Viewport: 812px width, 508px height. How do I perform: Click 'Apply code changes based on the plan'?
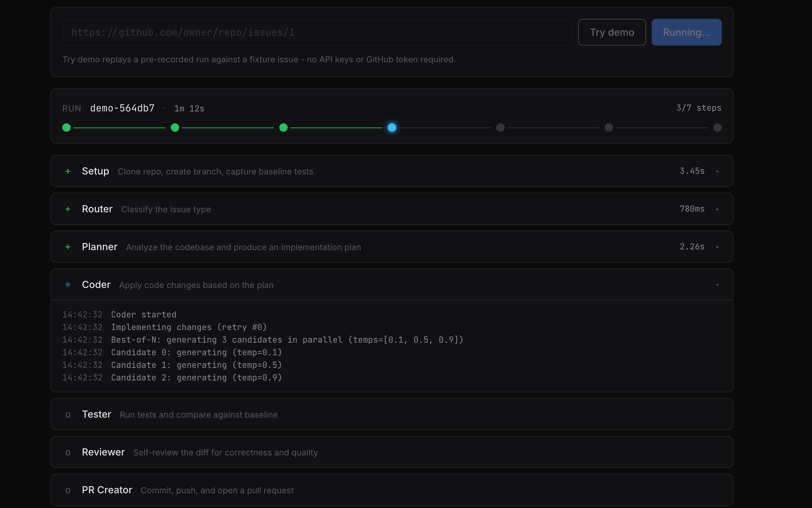click(x=196, y=285)
